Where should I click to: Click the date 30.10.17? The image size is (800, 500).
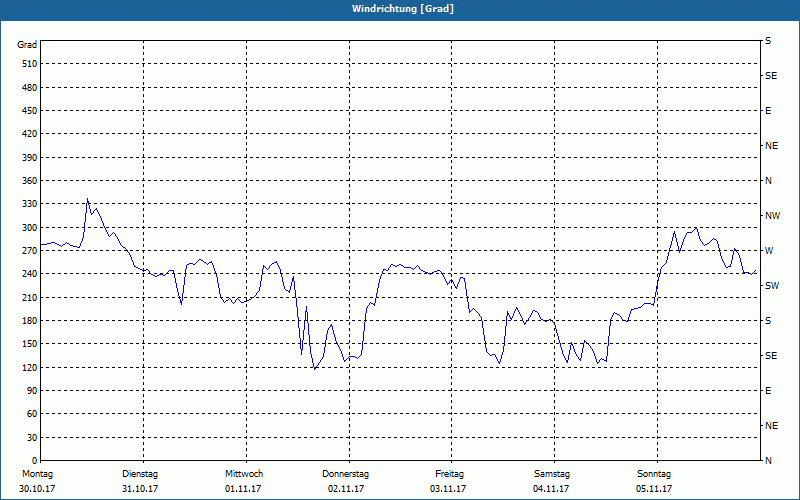(37, 489)
